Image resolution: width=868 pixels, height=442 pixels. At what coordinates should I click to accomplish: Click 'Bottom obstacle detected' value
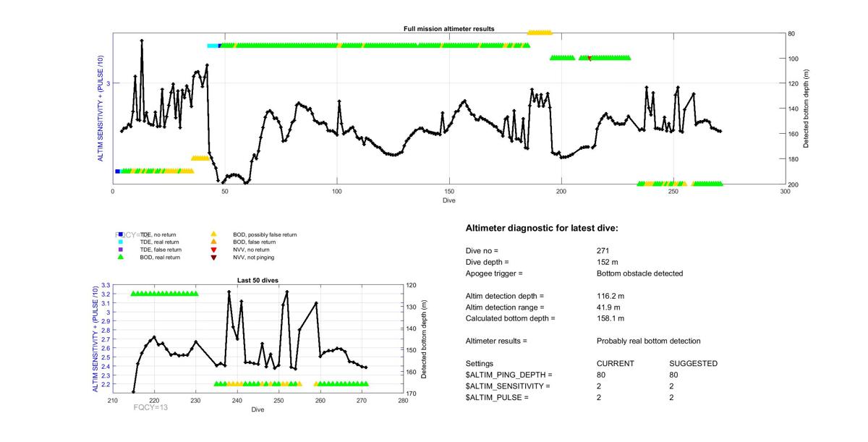pyautogui.click(x=640, y=273)
